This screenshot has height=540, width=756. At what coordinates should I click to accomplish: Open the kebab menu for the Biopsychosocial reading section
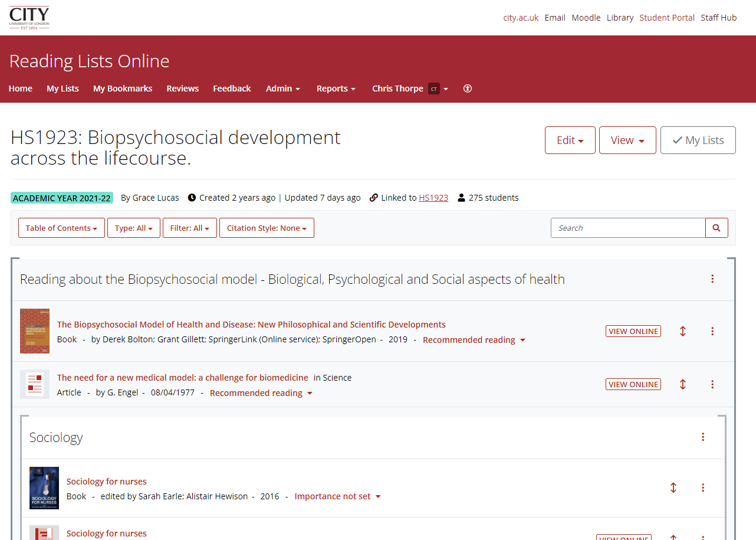click(712, 279)
